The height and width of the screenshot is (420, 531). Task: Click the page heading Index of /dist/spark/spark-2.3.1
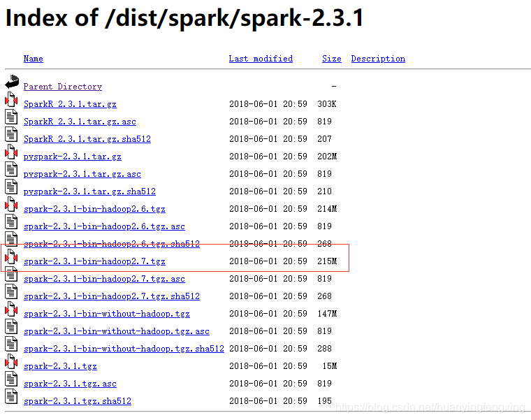point(184,17)
